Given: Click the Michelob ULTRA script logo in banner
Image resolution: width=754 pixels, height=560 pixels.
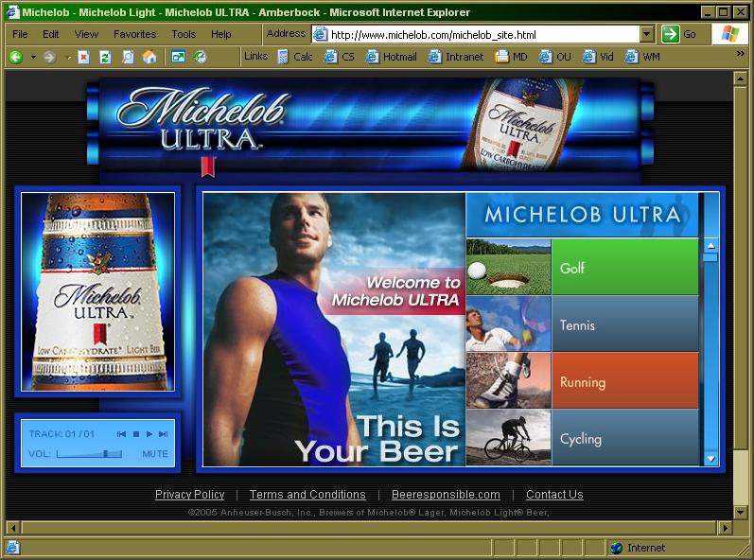Looking at the screenshot, I should (x=202, y=119).
